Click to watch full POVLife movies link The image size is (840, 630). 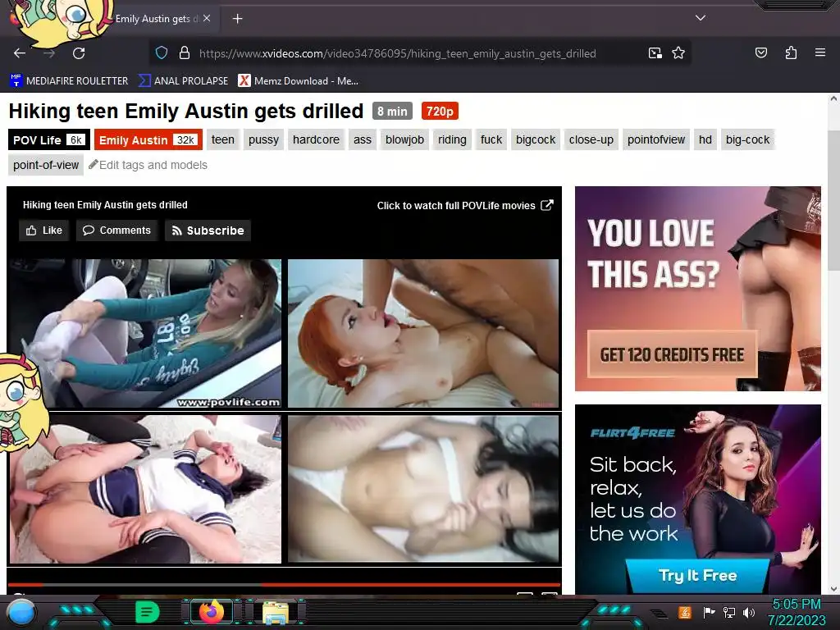[x=456, y=206]
